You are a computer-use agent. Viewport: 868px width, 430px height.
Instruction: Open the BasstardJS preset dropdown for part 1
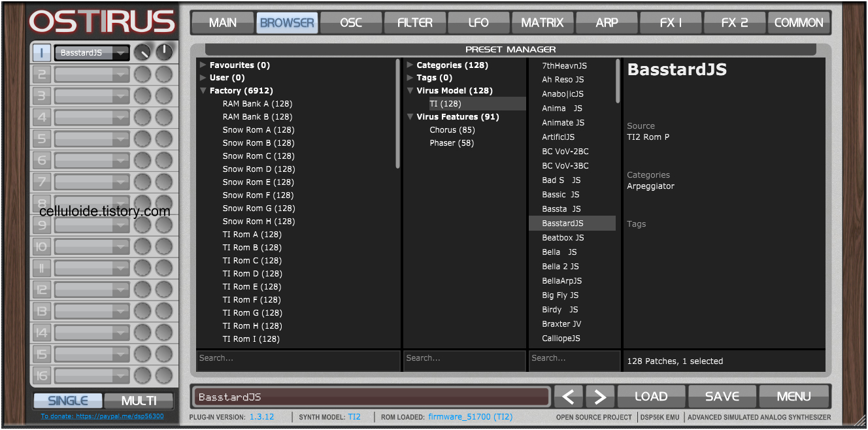(x=92, y=53)
